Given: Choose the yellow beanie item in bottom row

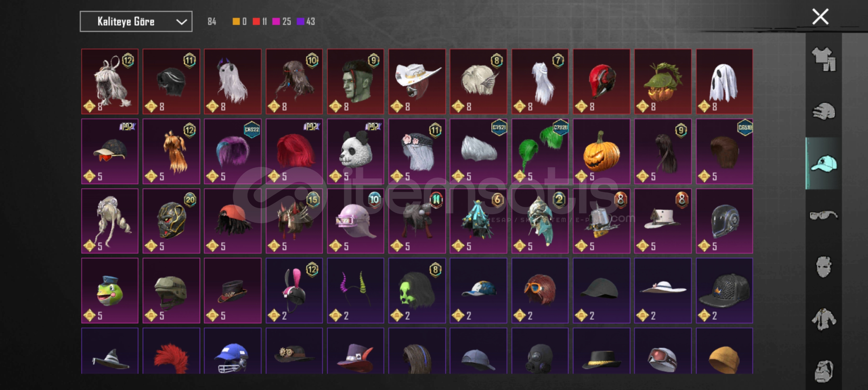Looking at the screenshot, I should [724, 351].
